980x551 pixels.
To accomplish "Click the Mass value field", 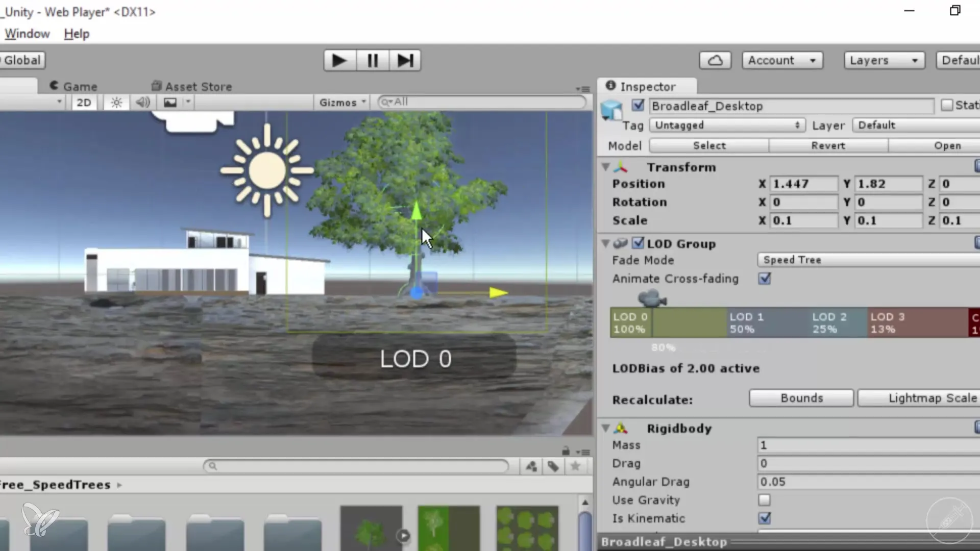I will click(x=869, y=445).
